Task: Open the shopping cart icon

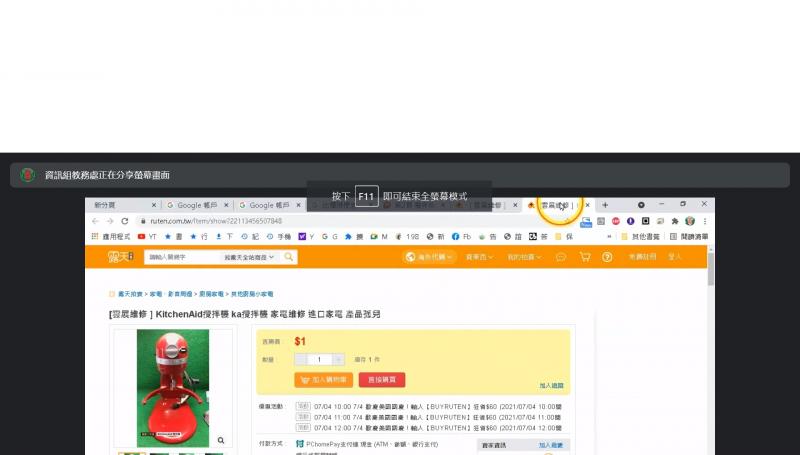Action: point(584,257)
